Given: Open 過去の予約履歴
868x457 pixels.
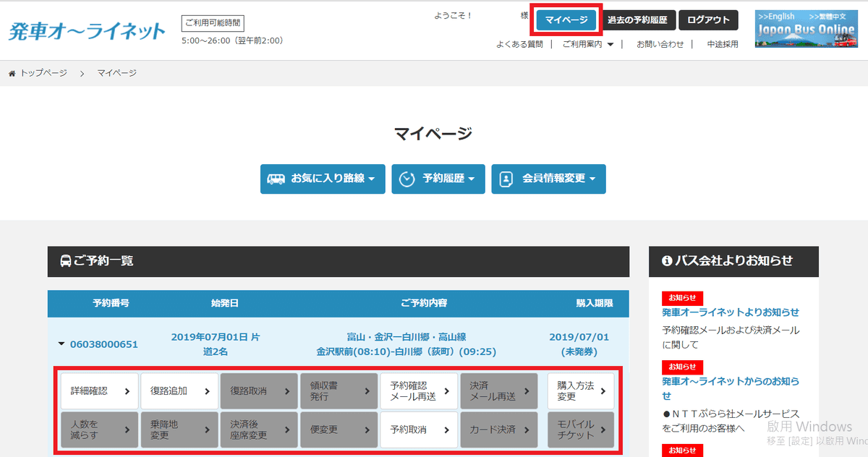Looking at the screenshot, I should click(x=637, y=20).
